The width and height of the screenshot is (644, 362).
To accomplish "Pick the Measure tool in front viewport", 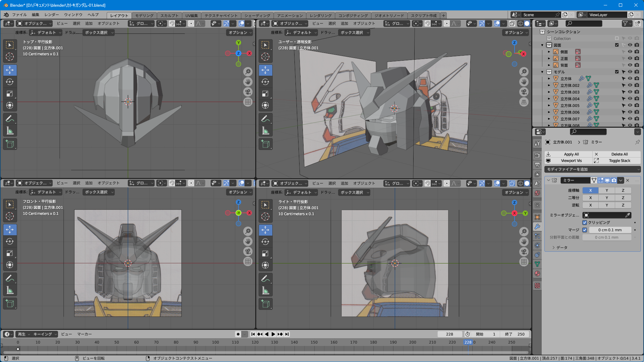I will 10,290.
